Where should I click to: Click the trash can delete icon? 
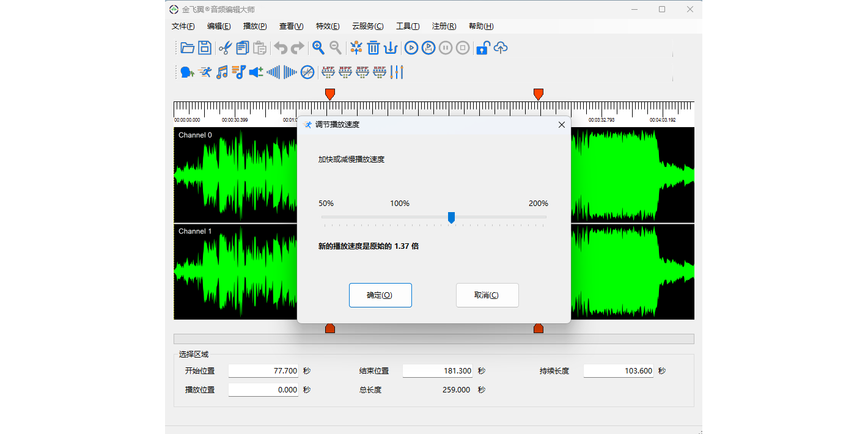373,48
